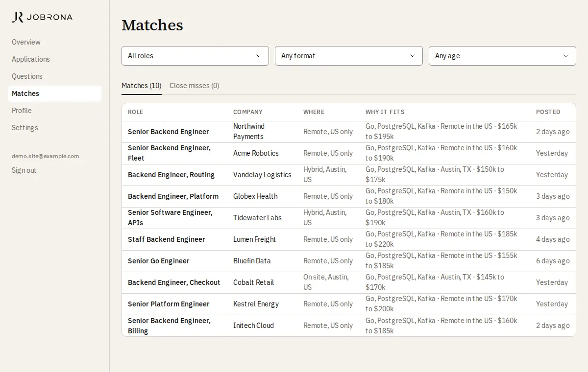
Task: Click the WHERE column header
Action: [314, 112]
